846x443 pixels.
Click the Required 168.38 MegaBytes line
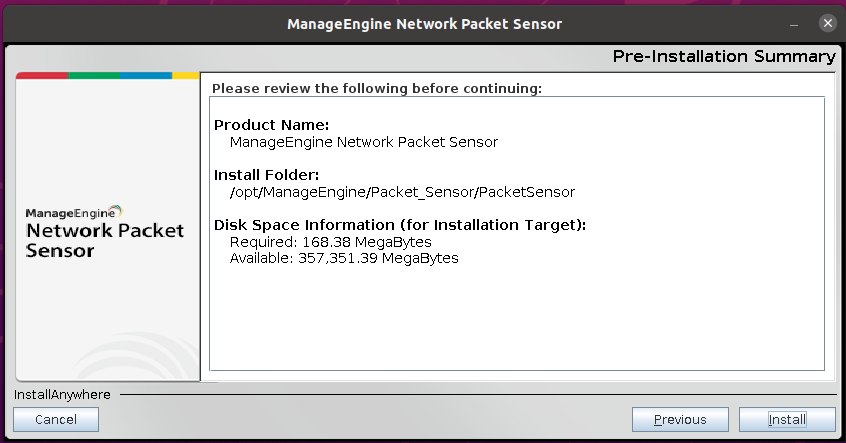pos(330,242)
